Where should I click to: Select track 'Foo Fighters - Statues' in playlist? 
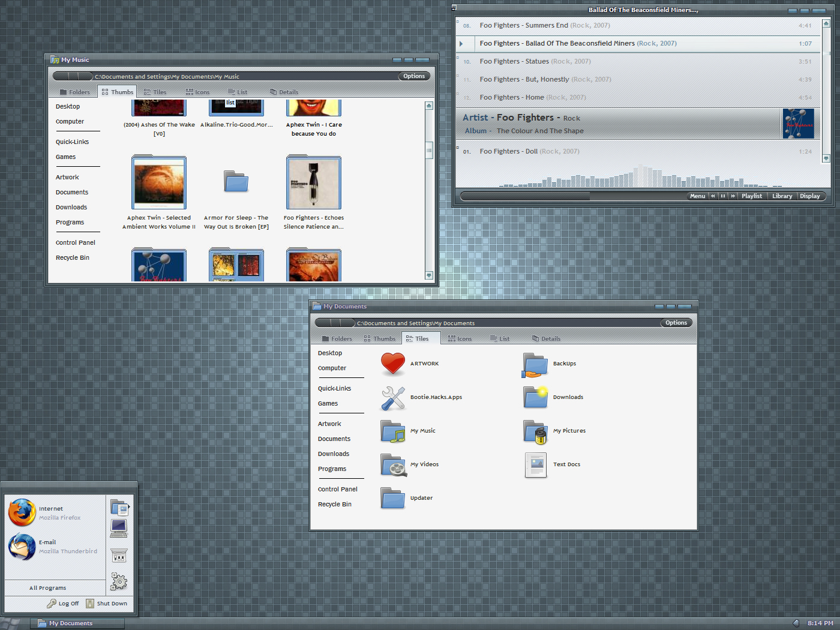pyautogui.click(x=637, y=61)
